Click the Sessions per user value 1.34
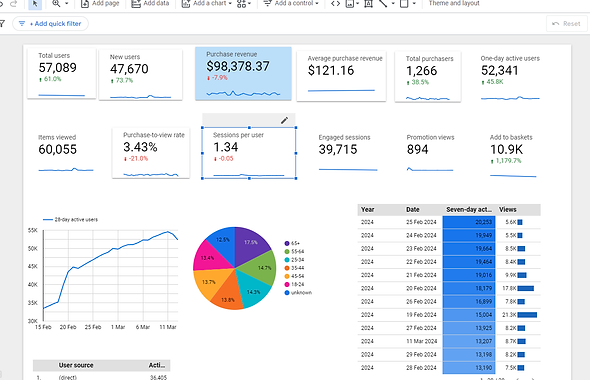 point(226,147)
